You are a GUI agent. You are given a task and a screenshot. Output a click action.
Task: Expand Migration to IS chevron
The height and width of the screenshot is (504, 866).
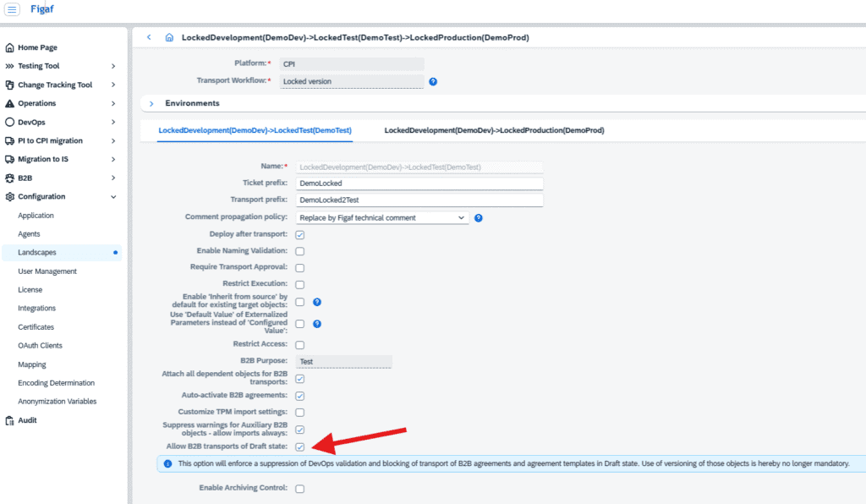(x=113, y=159)
